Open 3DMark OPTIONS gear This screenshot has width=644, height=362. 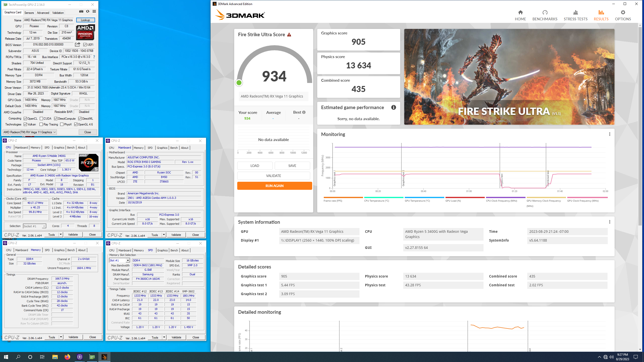click(623, 15)
